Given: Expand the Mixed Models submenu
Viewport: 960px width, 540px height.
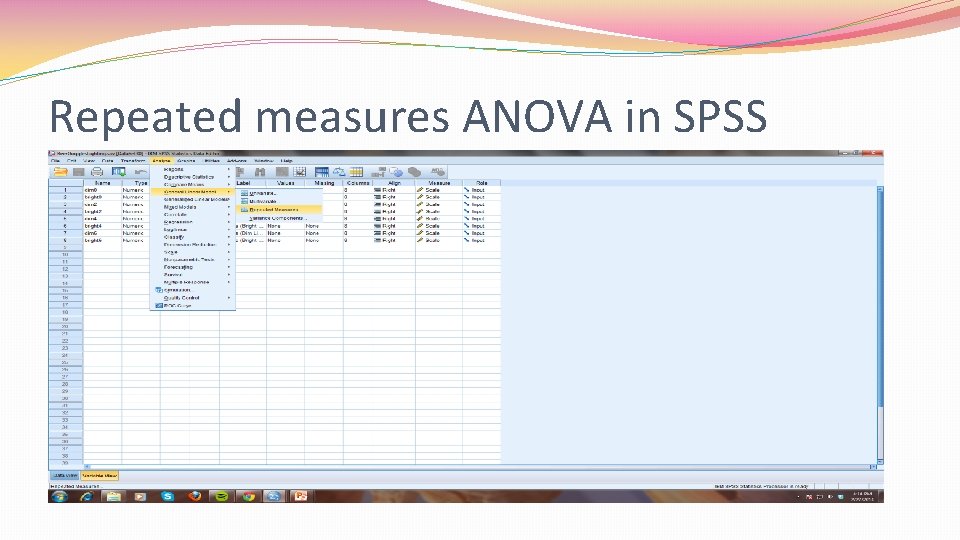Looking at the screenshot, I should pyautogui.click(x=192, y=207).
